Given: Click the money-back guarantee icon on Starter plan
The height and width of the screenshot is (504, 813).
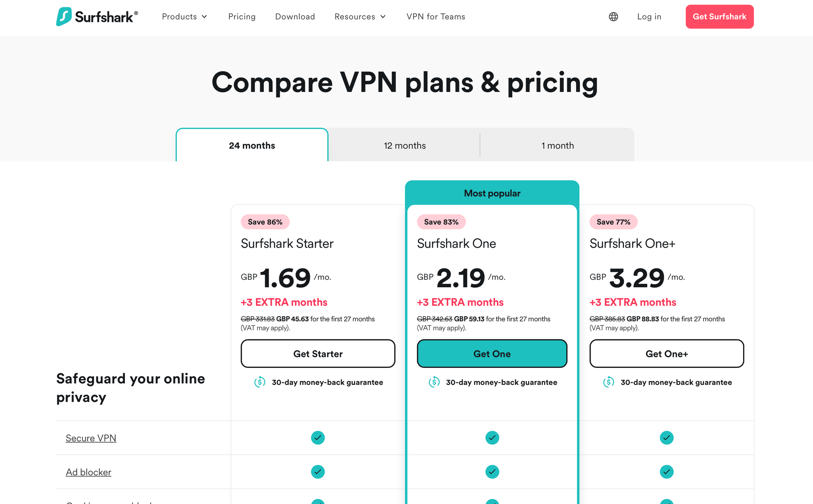Looking at the screenshot, I should pyautogui.click(x=260, y=382).
